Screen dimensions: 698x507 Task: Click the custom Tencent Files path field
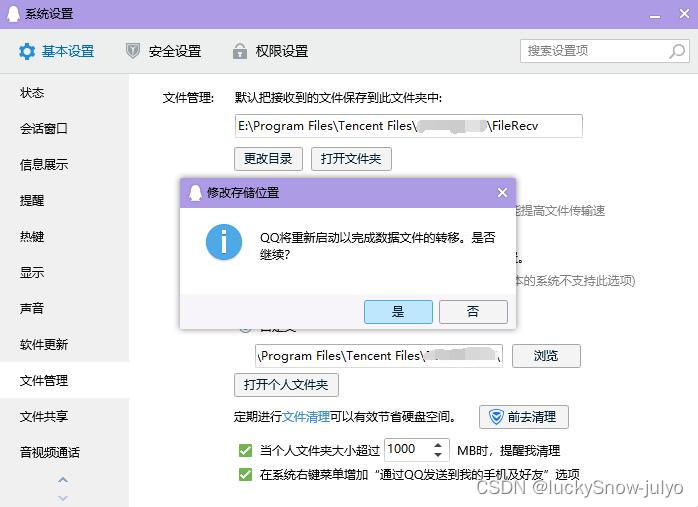click(x=379, y=356)
